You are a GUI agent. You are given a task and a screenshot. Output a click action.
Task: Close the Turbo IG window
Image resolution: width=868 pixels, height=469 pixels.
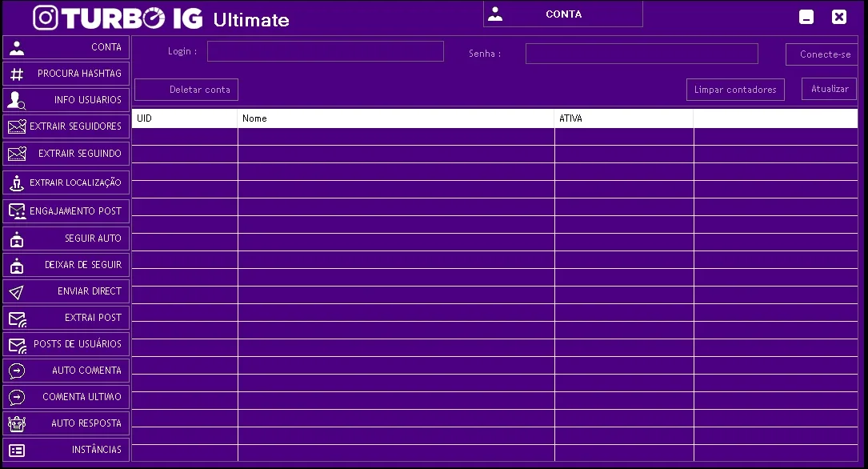click(x=839, y=17)
